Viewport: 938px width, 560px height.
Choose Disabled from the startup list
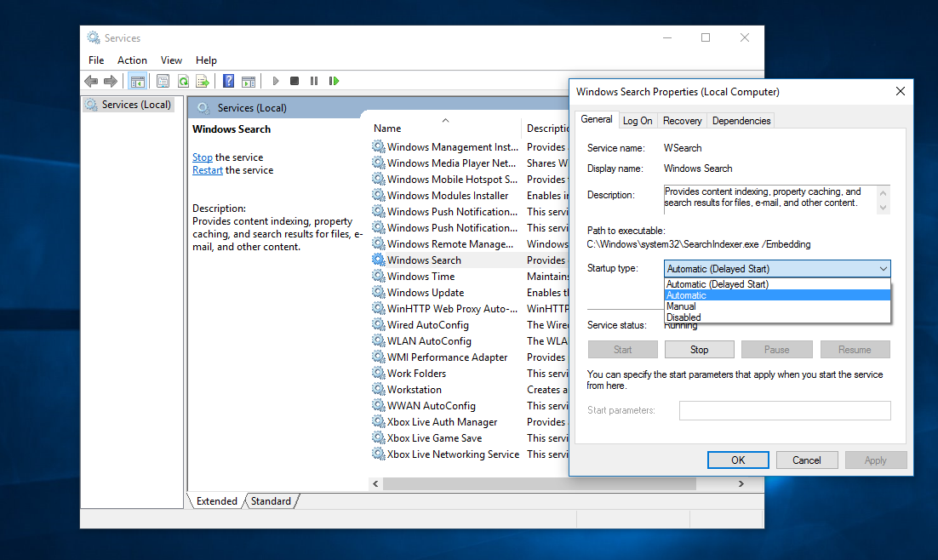tap(777, 317)
